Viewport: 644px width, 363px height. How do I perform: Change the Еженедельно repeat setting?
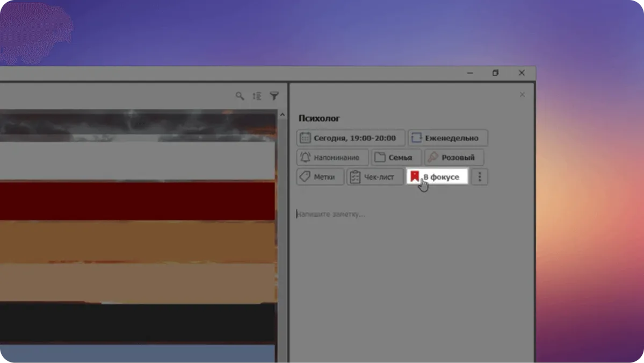click(447, 138)
